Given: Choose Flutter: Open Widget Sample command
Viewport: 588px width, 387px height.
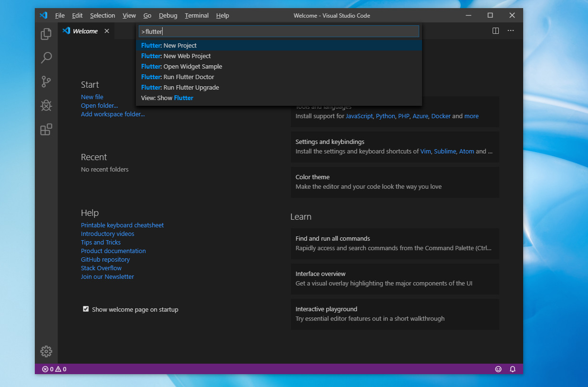Looking at the screenshot, I should [279, 66].
